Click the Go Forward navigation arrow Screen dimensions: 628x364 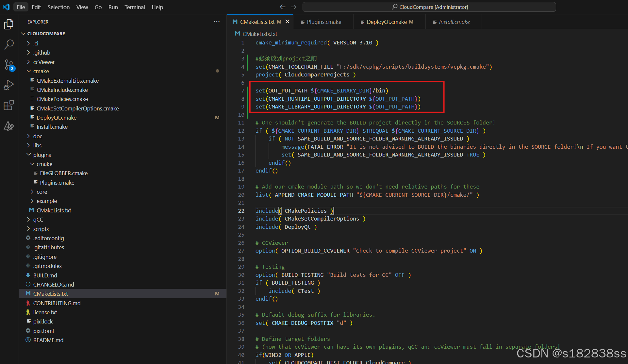[x=294, y=7]
